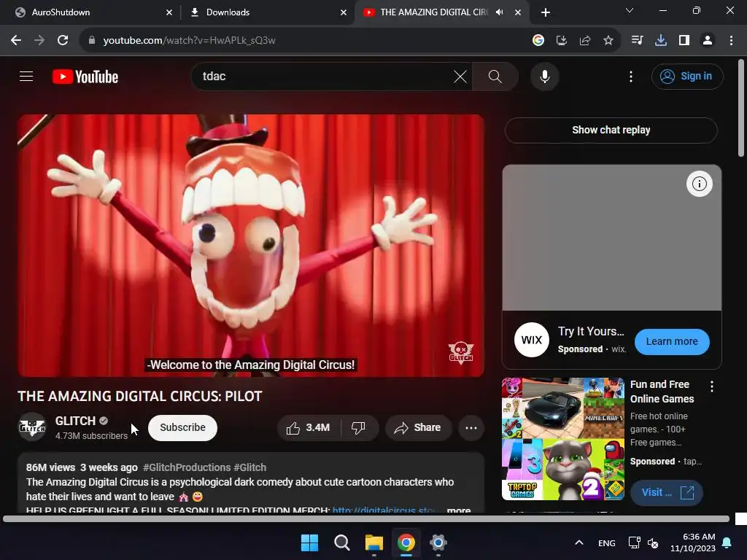747x560 pixels.
Task: Open #Glitch hashtag link
Action: (250, 467)
